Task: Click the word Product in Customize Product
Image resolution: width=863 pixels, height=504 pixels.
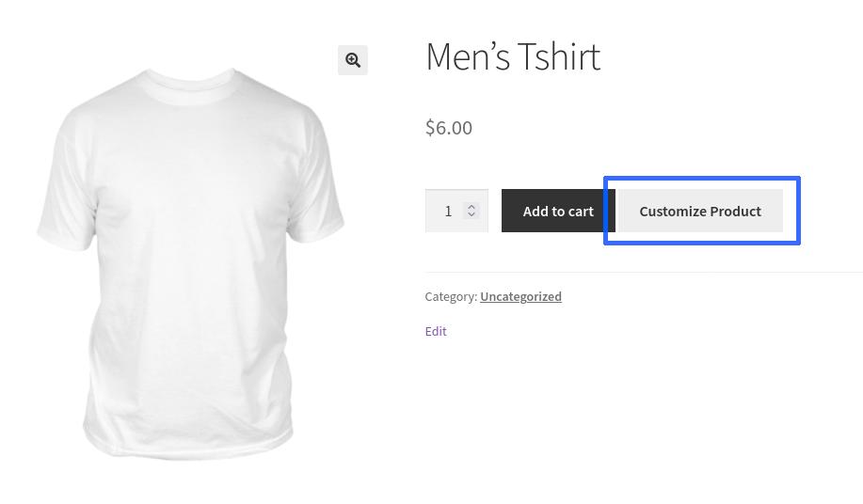Action: click(x=735, y=211)
